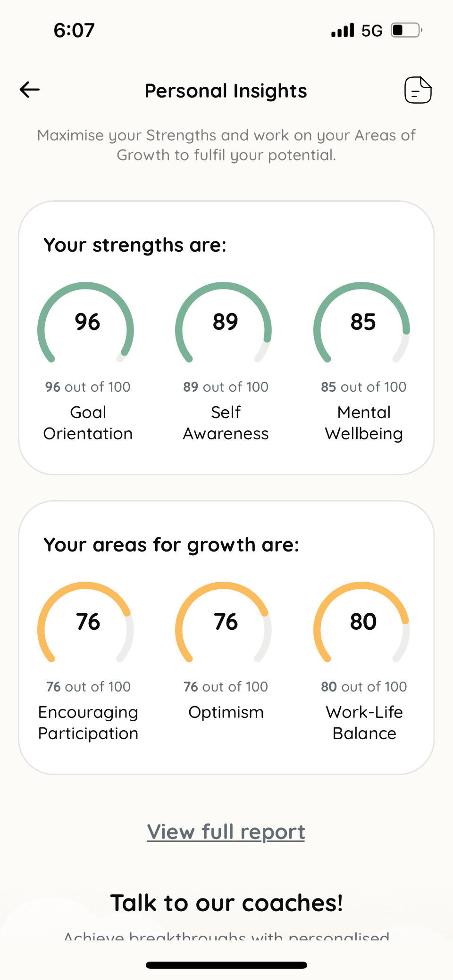Tap the Goal Orientation label
453x980 pixels.
[88, 423]
